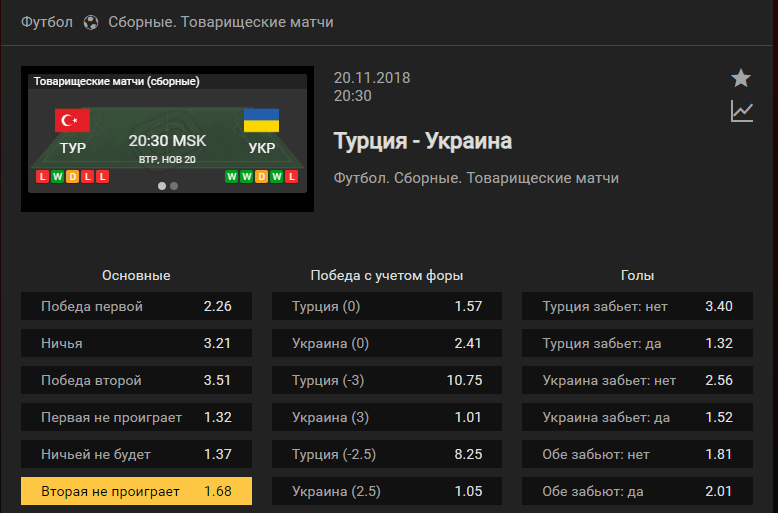Click the Футбол. Сборные. Товарищеские матчи subtitle
This screenshot has height=513, width=778.
tap(476, 178)
